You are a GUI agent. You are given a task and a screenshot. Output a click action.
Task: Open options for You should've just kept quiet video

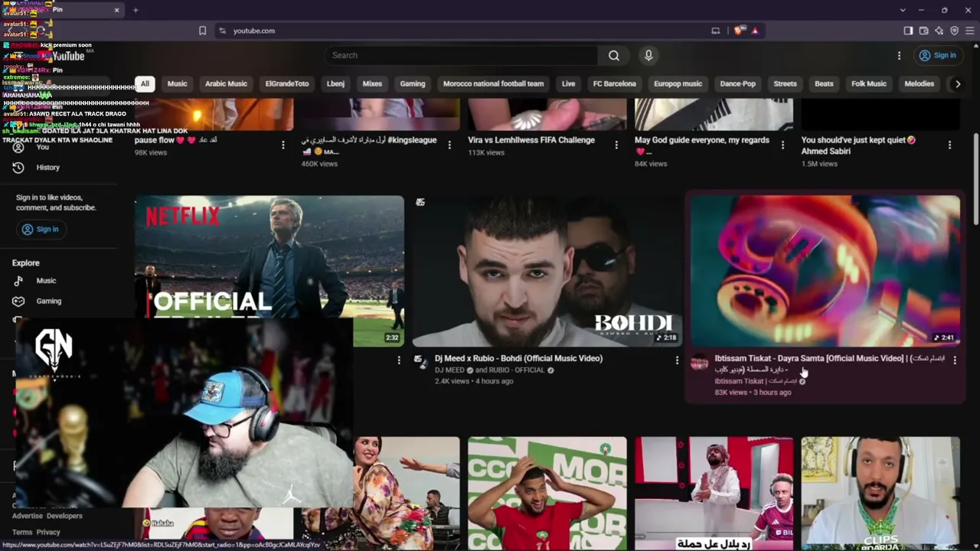[x=949, y=145]
